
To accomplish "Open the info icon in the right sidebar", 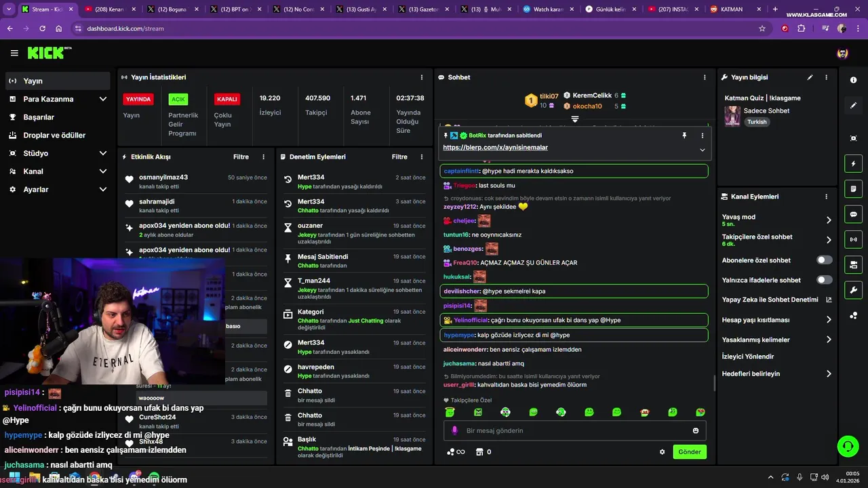I will tap(853, 80).
